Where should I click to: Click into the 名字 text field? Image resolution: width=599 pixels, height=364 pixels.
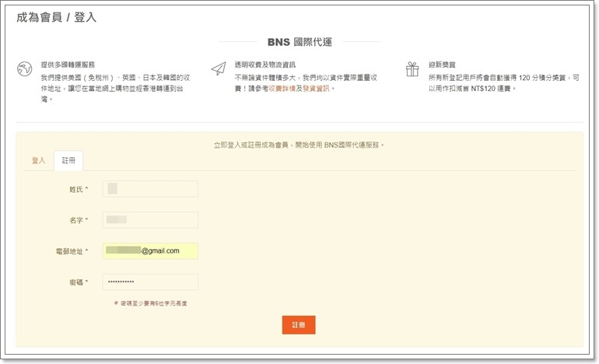point(150,220)
